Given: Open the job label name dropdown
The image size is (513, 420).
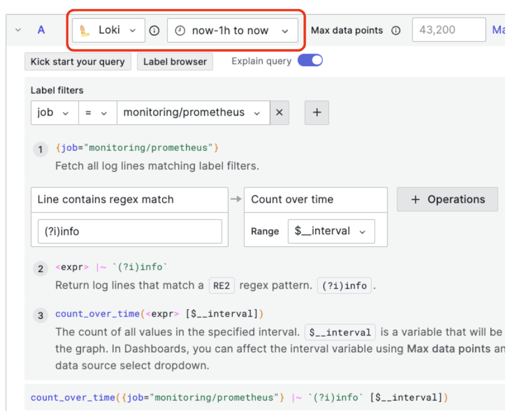Looking at the screenshot, I should pos(52,113).
